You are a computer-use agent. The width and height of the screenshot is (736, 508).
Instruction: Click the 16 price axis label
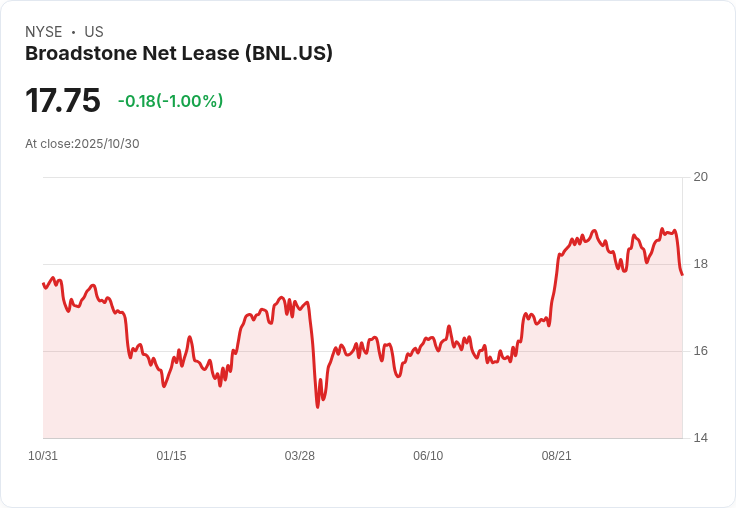click(700, 351)
